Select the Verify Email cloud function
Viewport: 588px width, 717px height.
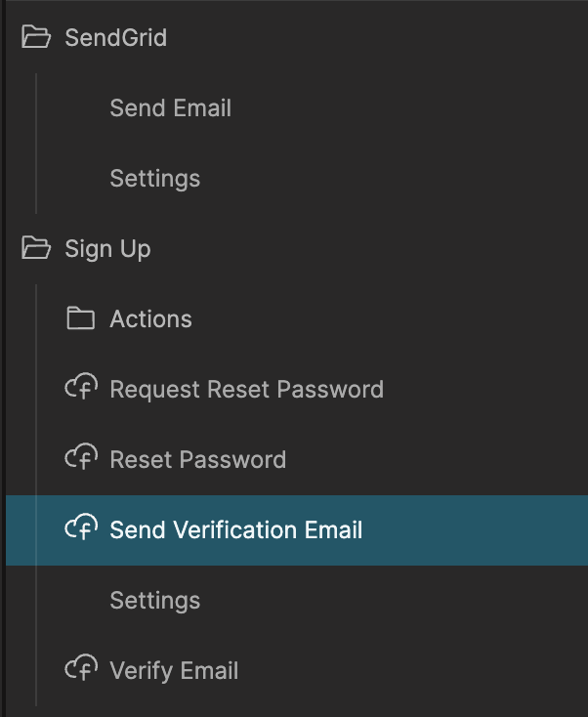point(174,671)
